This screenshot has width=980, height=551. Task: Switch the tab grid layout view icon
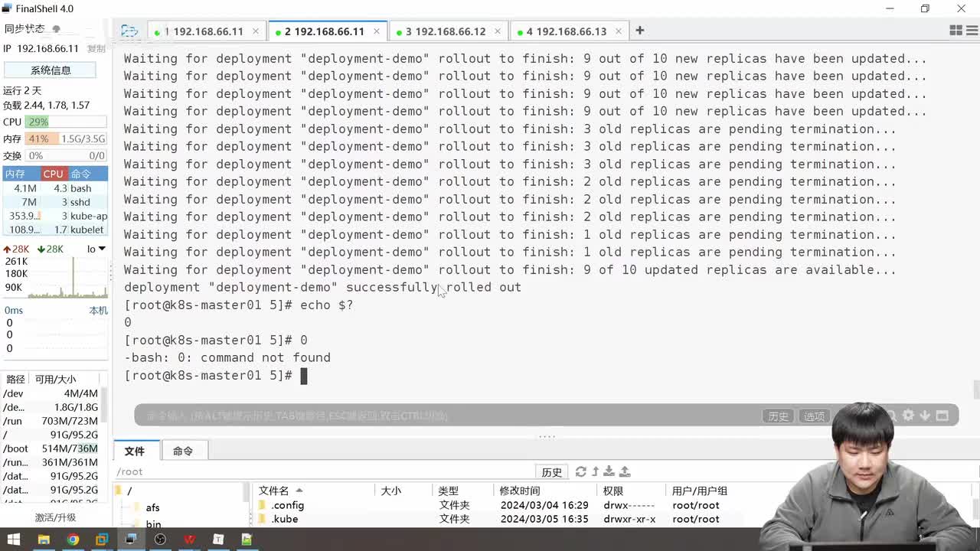955,31
